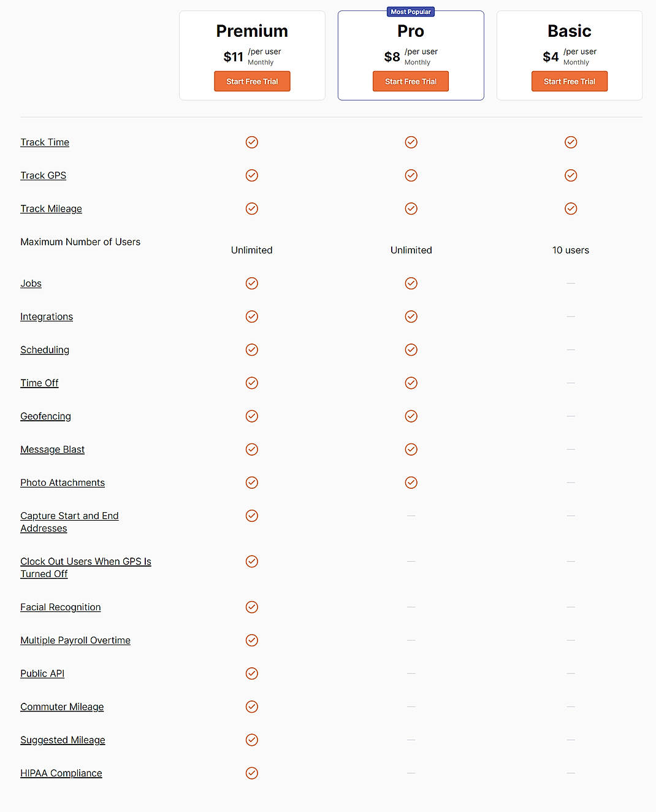Click the Basic checkmark for Track Mileage

[570, 209]
